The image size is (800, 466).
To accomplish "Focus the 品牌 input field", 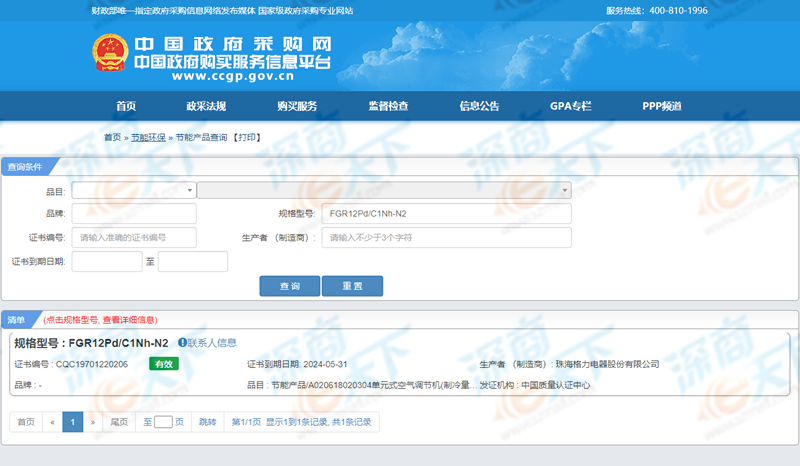I will pyautogui.click(x=134, y=214).
